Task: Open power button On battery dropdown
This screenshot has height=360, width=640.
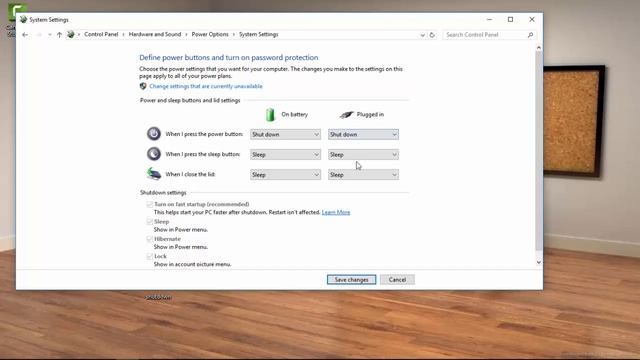Action: (x=285, y=134)
